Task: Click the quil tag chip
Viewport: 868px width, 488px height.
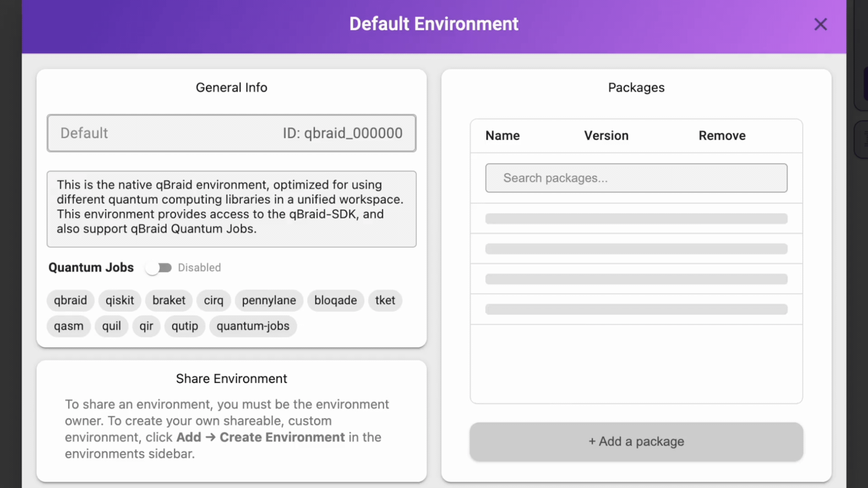Action: [111, 326]
